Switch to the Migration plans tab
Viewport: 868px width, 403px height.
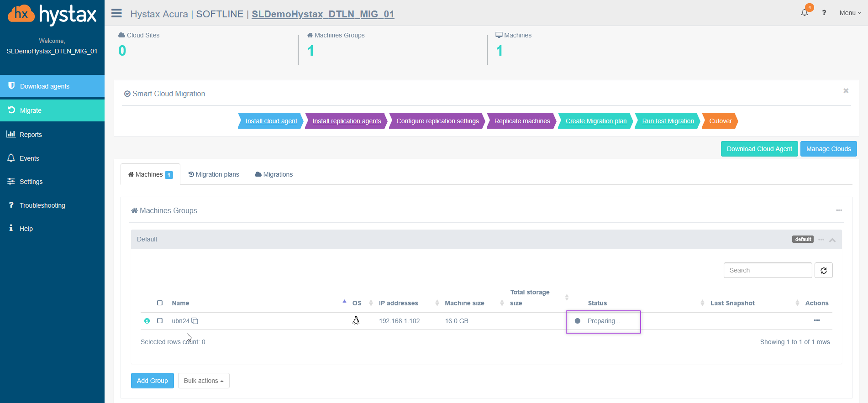pyautogui.click(x=214, y=174)
